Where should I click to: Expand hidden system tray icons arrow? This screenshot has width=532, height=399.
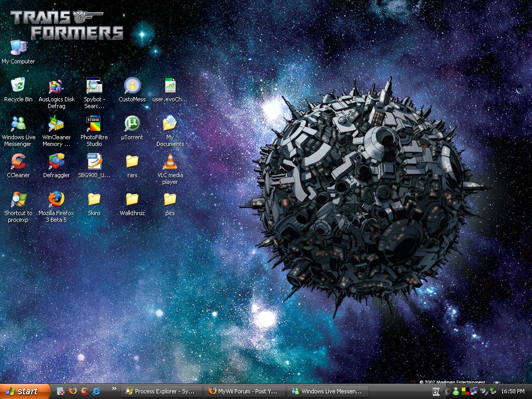point(446,392)
